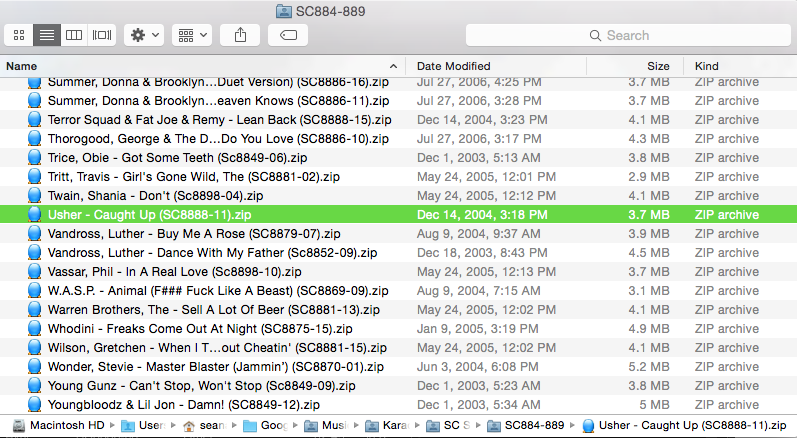The height and width of the screenshot is (438, 797).
Task: Click the zip icon for Vandross Buy Me A Rose
Action: (x=34, y=234)
